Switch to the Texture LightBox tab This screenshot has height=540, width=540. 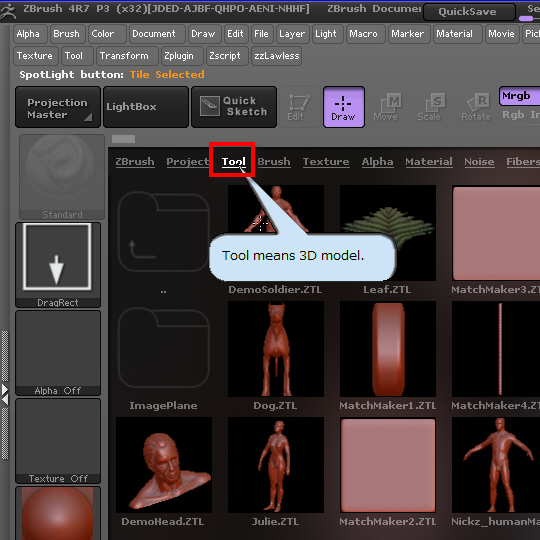(x=326, y=162)
